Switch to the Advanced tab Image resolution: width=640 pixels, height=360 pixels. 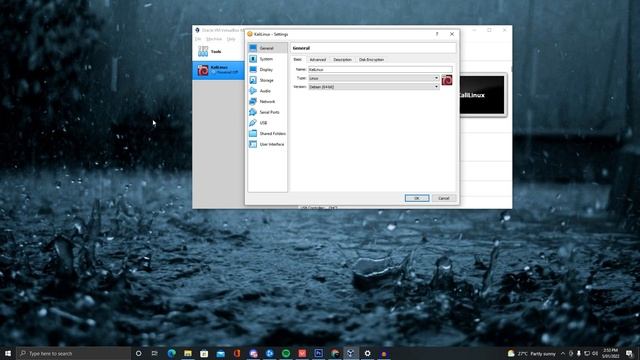pyautogui.click(x=318, y=60)
